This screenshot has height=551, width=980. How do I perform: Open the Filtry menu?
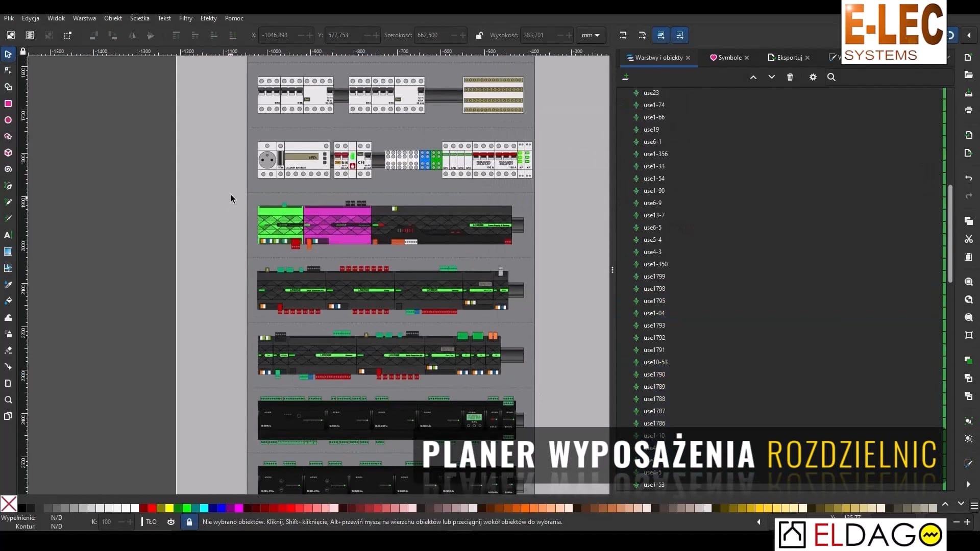point(185,18)
